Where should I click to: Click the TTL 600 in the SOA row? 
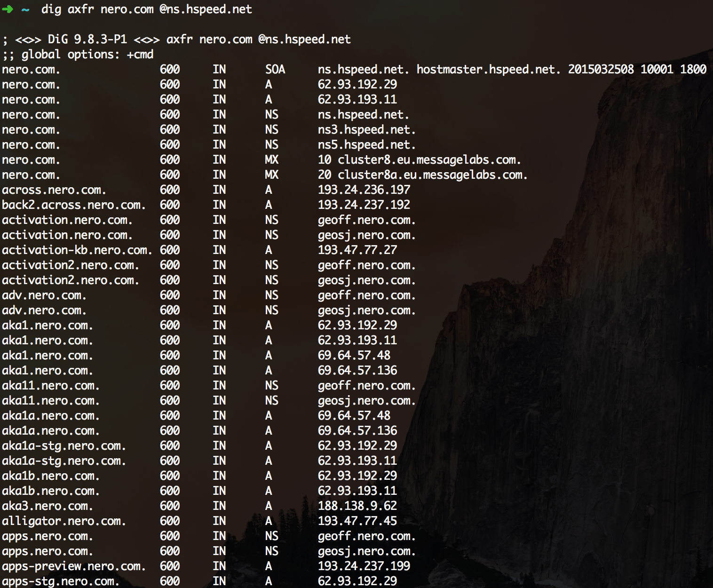point(170,70)
